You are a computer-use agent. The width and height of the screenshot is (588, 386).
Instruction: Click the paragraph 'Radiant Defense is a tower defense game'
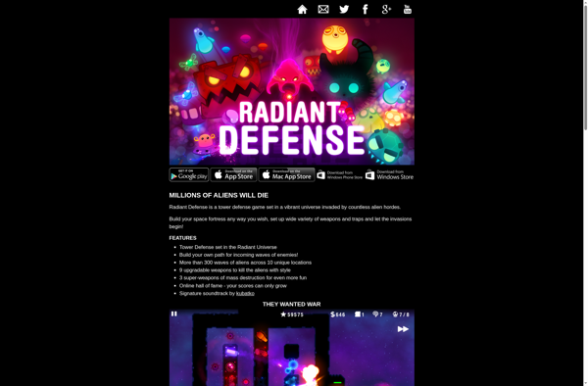pos(285,208)
